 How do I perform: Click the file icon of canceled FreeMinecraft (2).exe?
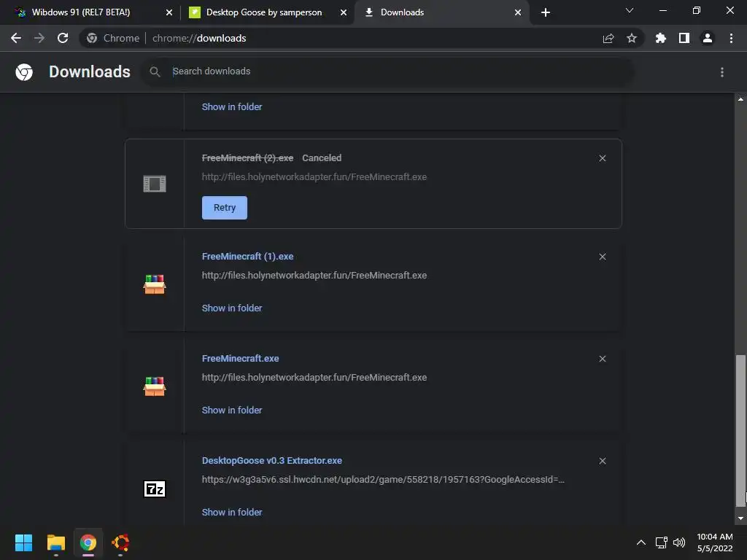pos(155,183)
